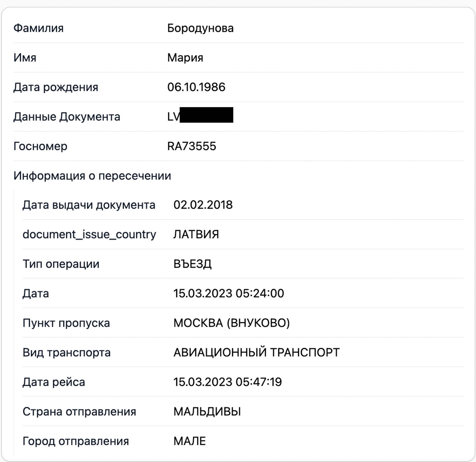Click the flight timestamp 15.03.2023 05:47:19
This screenshot has height=462, width=476.
pyautogui.click(x=228, y=382)
